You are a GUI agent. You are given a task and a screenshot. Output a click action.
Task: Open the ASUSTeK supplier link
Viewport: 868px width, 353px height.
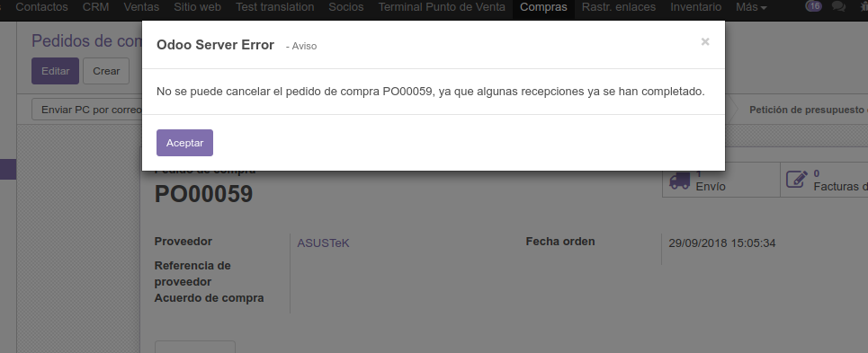click(x=323, y=243)
